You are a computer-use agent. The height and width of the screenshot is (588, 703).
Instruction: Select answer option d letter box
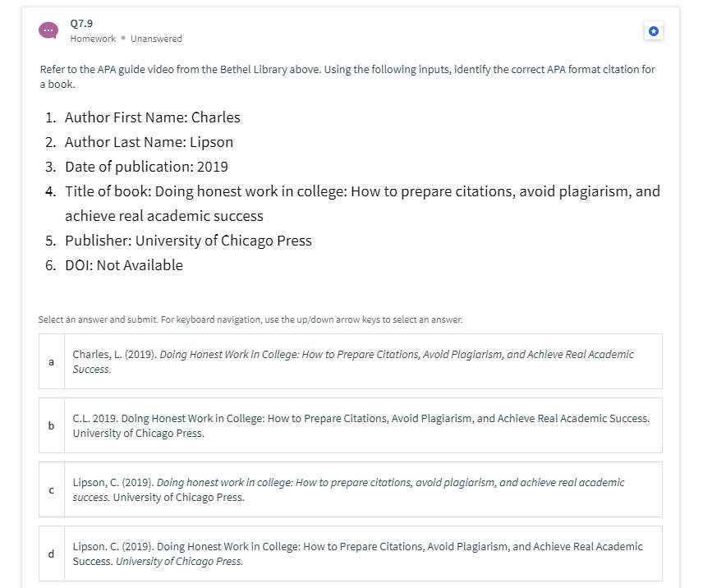52,554
